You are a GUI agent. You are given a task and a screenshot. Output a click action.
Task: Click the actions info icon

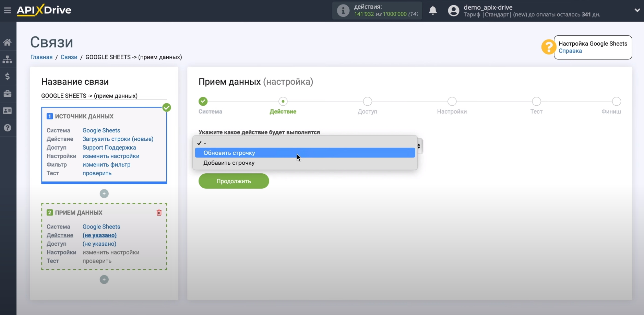(343, 11)
